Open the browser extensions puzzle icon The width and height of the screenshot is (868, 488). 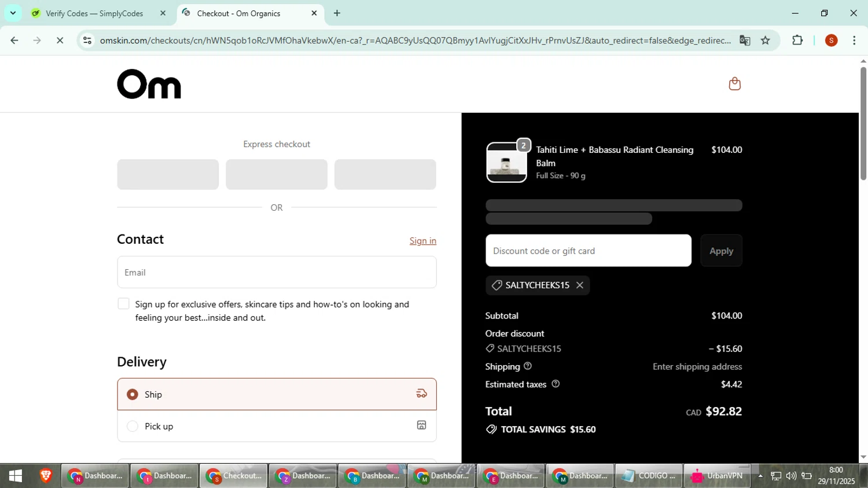pos(797,41)
